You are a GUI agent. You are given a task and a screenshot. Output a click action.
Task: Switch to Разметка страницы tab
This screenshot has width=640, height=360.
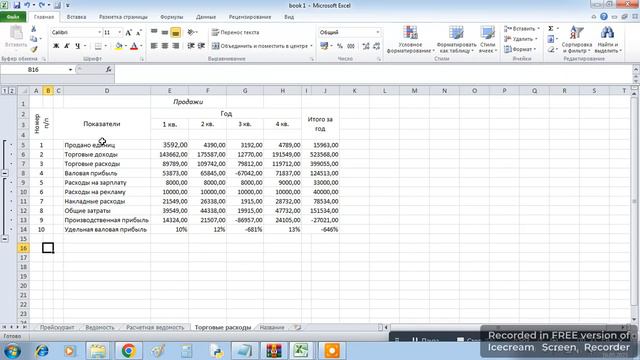click(x=123, y=17)
